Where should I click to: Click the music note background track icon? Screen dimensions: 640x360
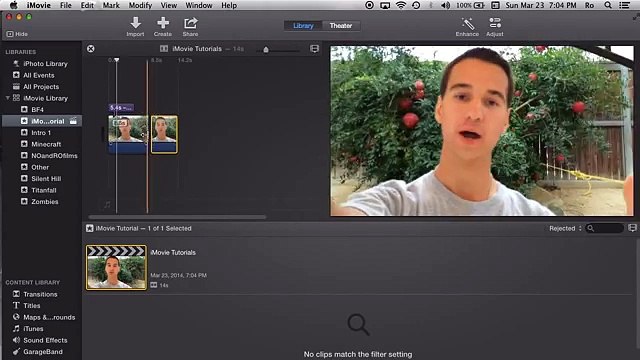(107, 204)
